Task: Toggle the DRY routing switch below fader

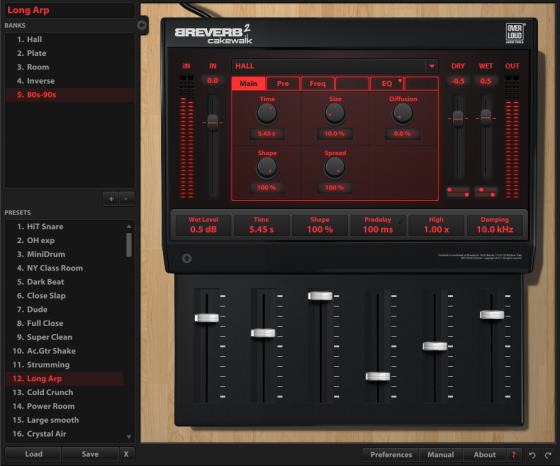Action: [458, 192]
